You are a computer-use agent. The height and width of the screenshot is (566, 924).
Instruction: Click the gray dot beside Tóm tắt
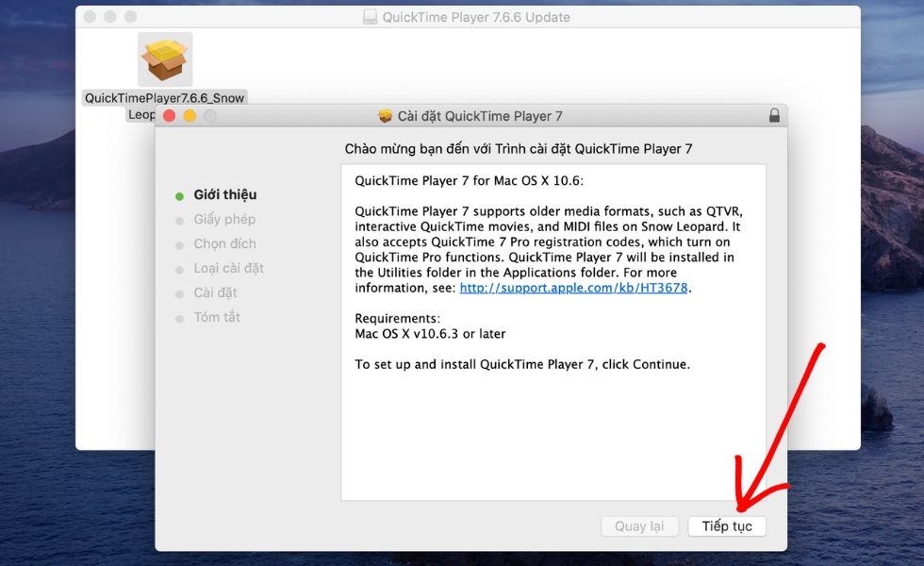(179, 317)
